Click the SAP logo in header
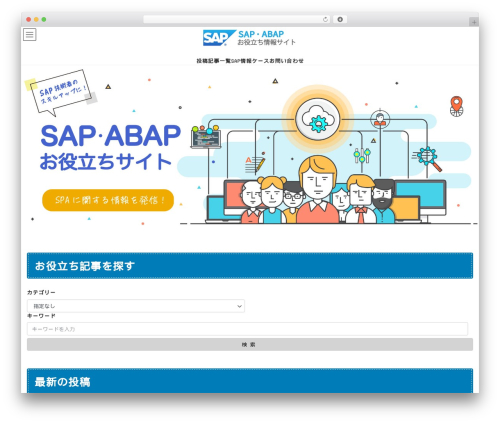 (219, 38)
